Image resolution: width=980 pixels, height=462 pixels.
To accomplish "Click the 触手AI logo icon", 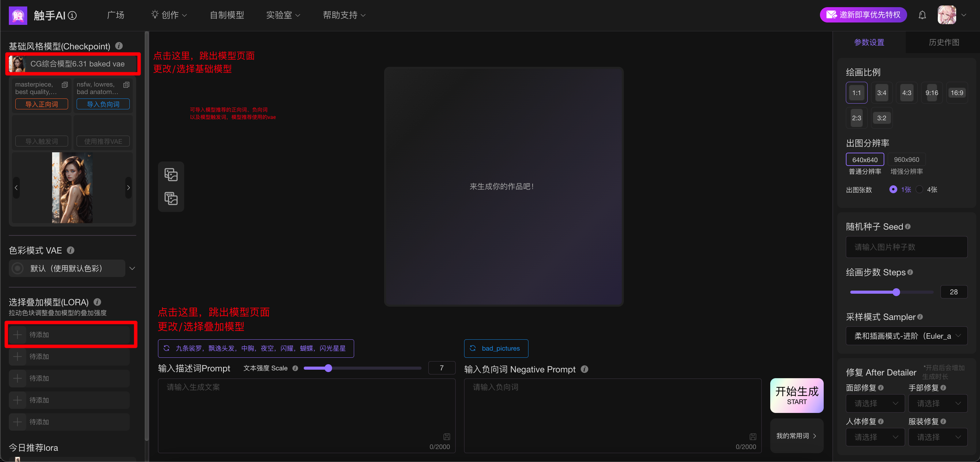I will [x=18, y=15].
